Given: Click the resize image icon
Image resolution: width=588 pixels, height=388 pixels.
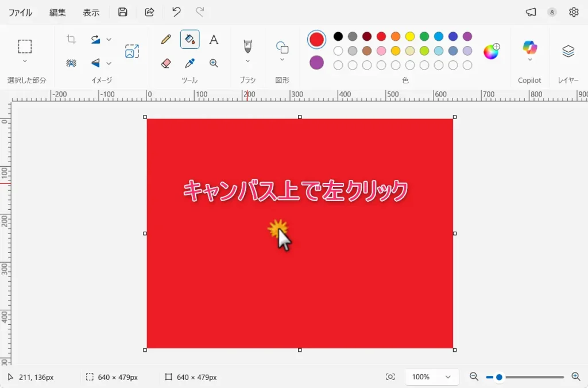Looking at the screenshot, I should [x=132, y=51].
